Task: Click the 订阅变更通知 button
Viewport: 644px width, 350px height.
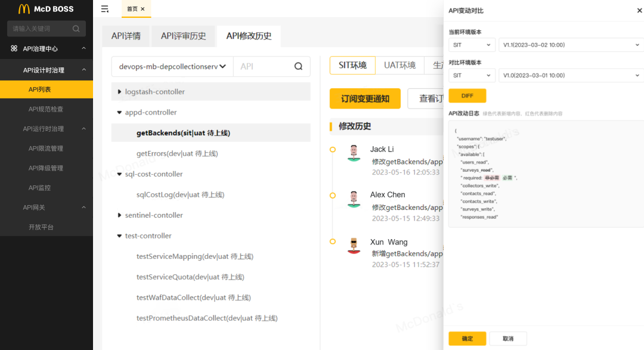Action: (365, 98)
